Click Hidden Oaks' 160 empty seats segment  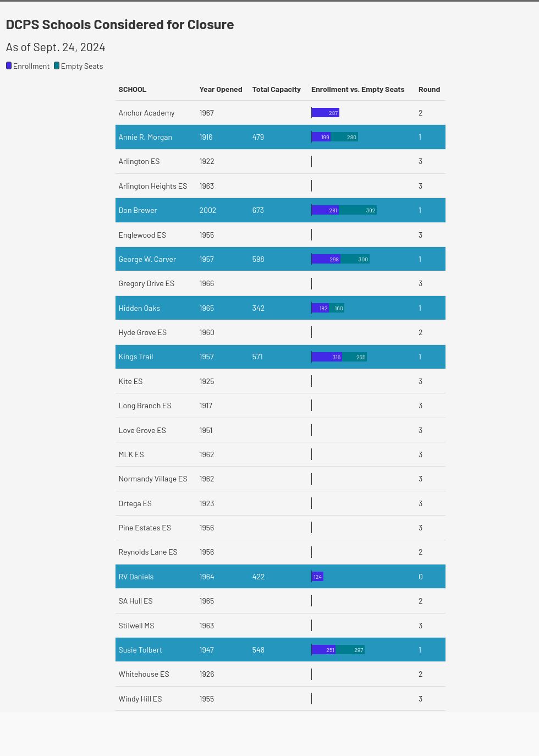point(337,308)
